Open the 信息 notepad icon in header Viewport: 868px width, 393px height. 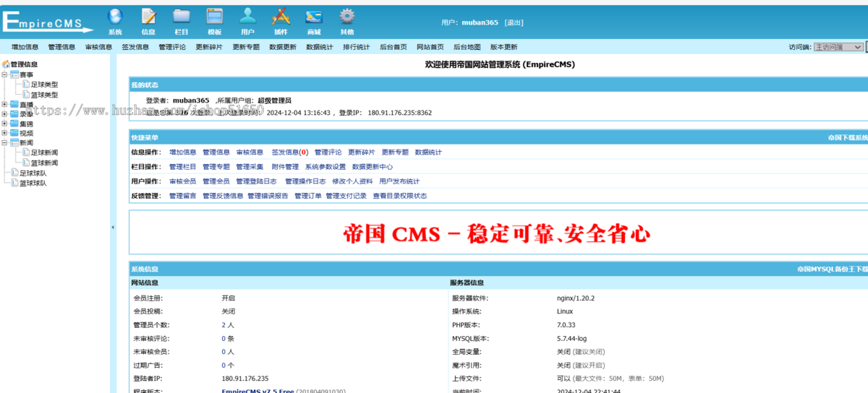(148, 17)
